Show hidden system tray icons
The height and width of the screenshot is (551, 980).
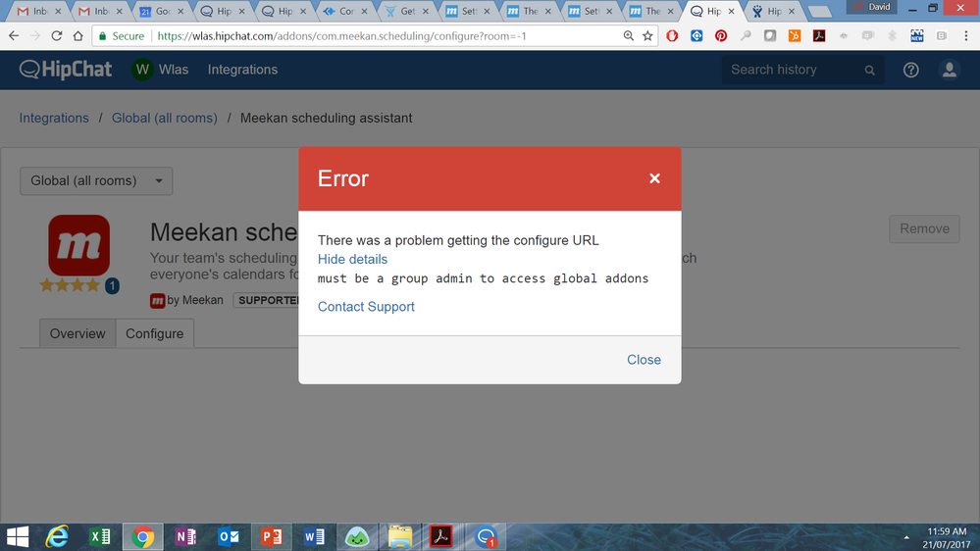906,537
